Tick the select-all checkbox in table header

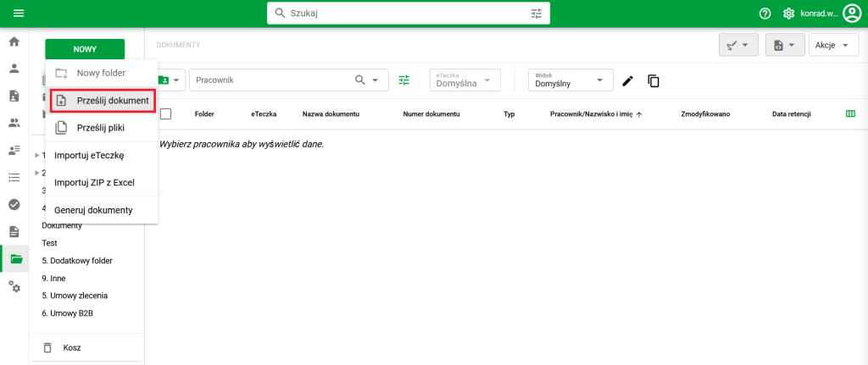[x=166, y=113]
